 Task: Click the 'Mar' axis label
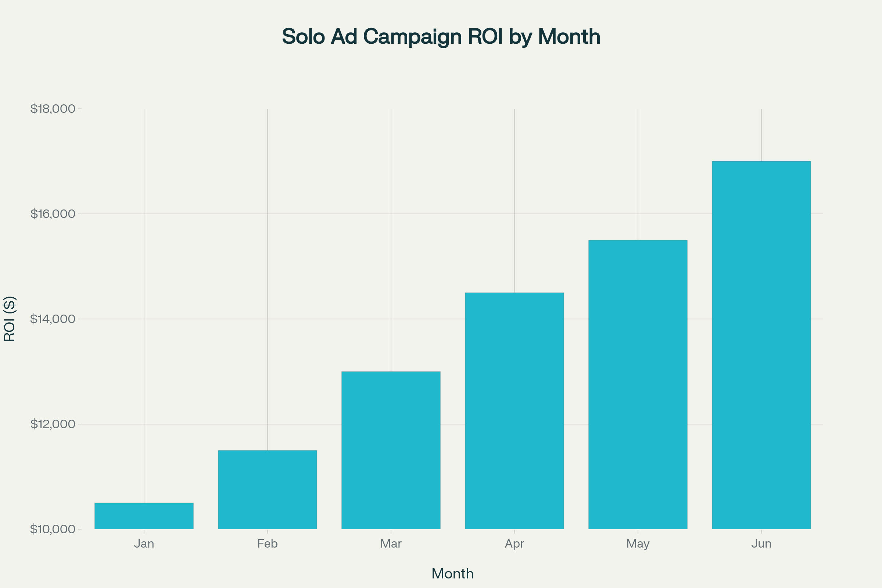[391, 544]
